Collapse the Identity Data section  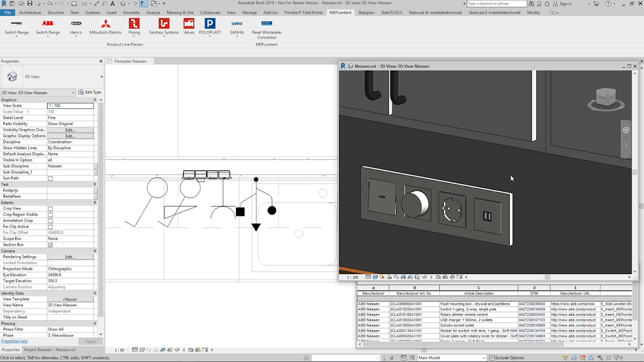coord(95,293)
